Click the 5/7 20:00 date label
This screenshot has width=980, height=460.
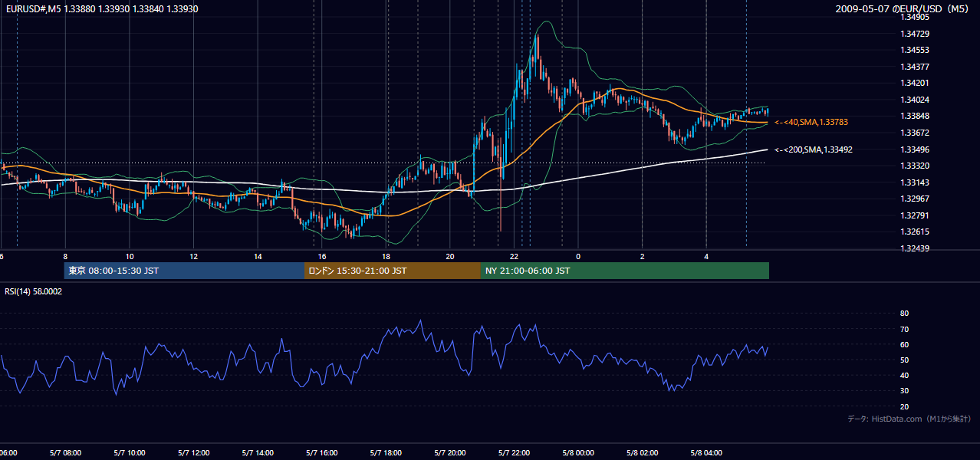coord(450,453)
